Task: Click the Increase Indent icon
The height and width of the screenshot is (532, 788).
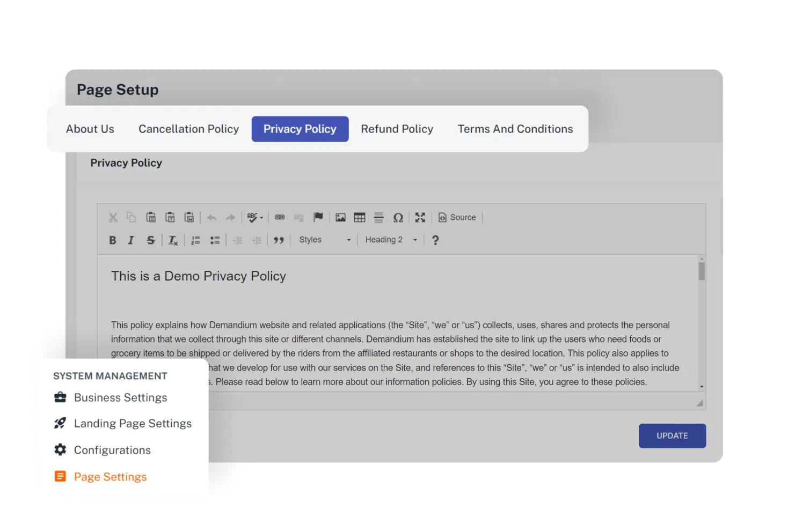Action: [257, 240]
